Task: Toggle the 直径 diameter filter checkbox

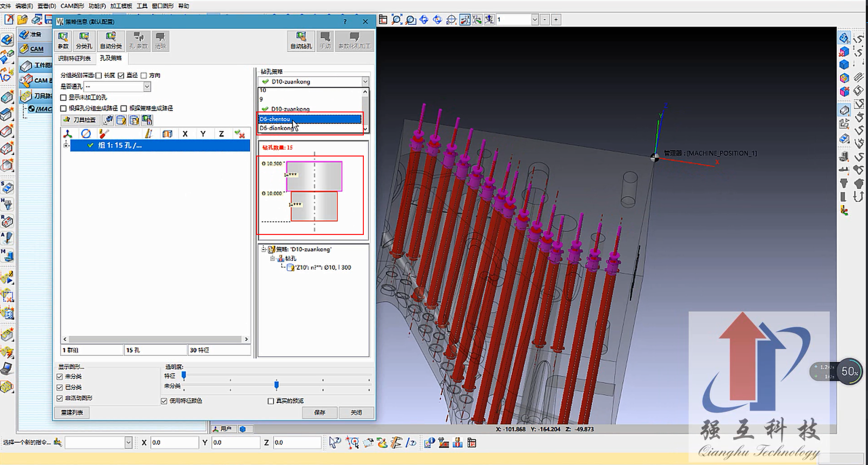Action: (121, 76)
